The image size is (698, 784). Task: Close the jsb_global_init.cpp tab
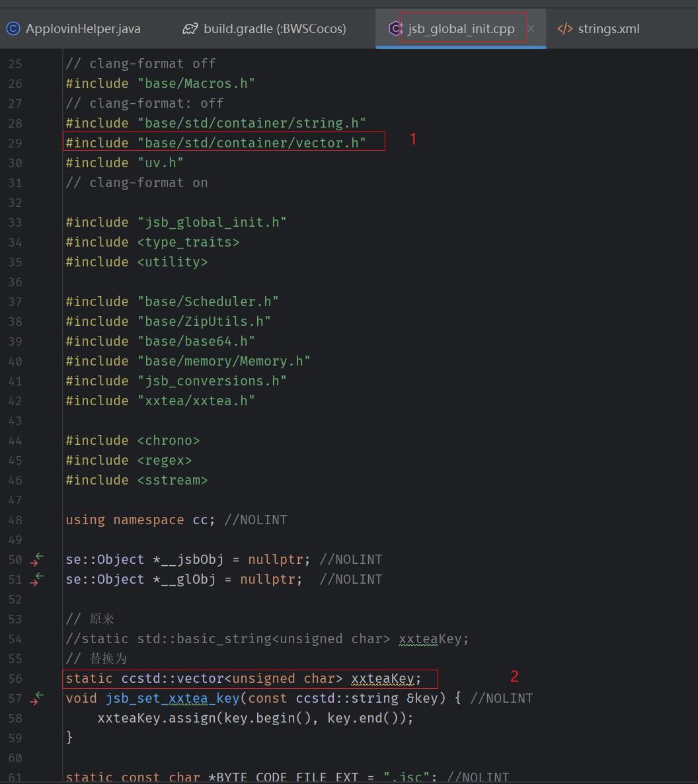[531, 28]
